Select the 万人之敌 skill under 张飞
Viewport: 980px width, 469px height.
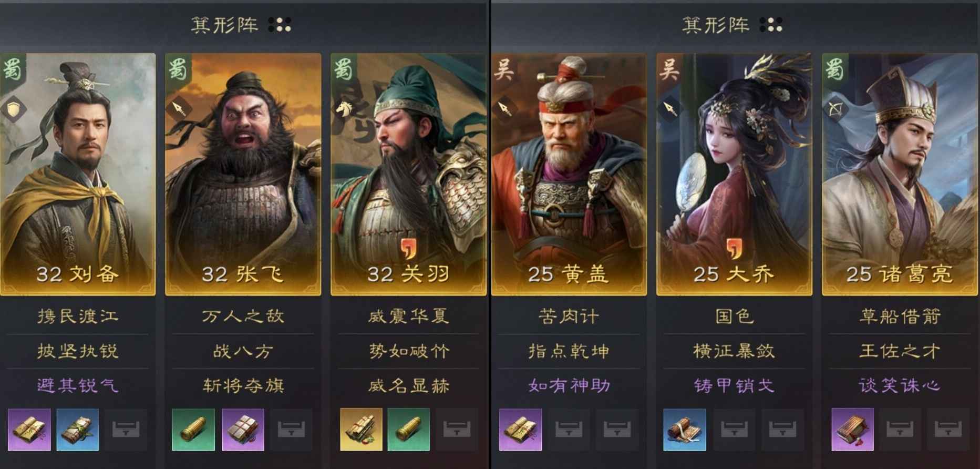[x=243, y=316]
